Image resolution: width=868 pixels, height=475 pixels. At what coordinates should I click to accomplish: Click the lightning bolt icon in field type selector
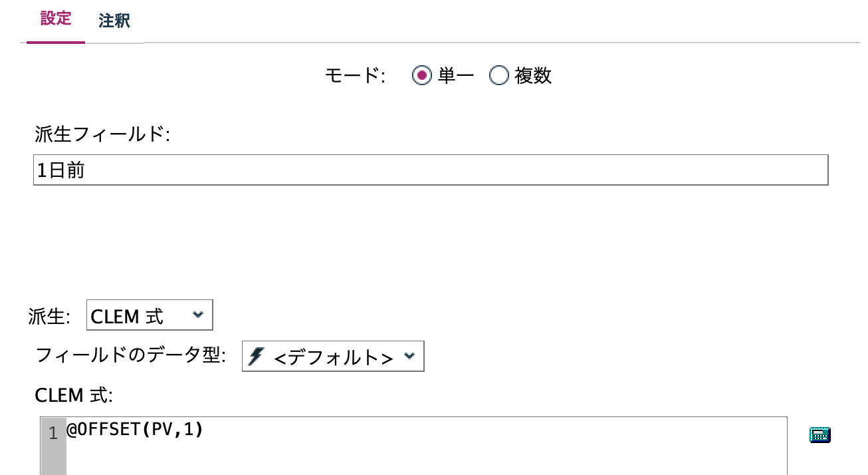tap(255, 357)
